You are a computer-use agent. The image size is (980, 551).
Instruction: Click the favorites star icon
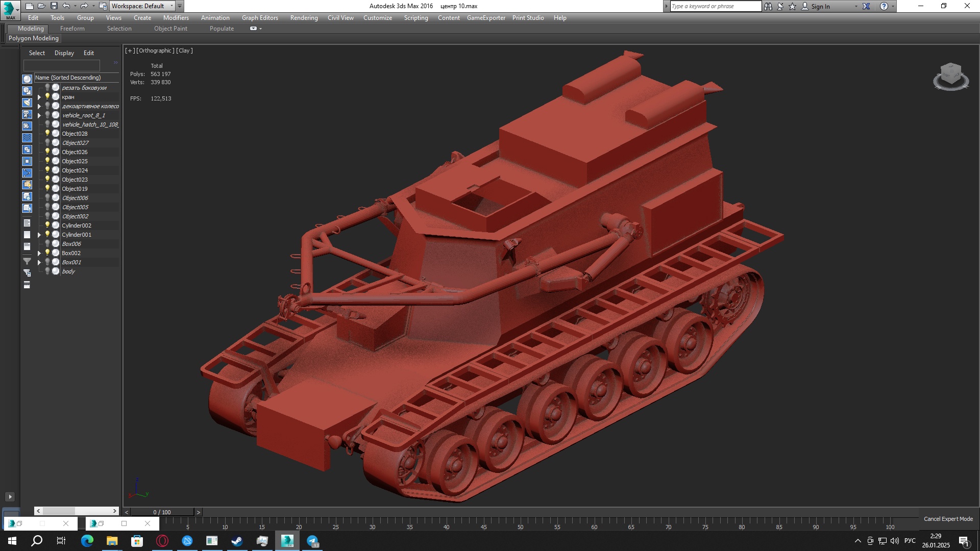pos(792,6)
